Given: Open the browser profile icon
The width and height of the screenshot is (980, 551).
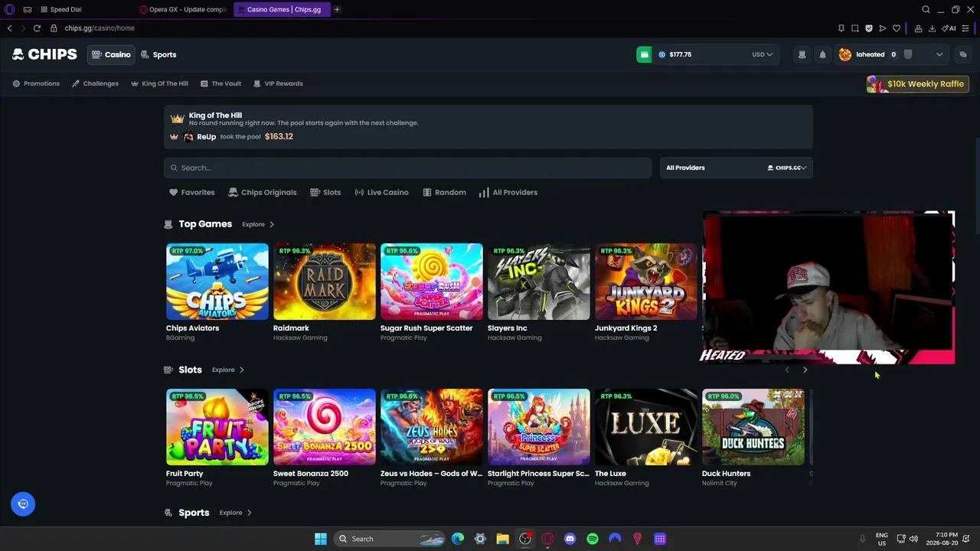Looking at the screenshot, I should [918, 28].
